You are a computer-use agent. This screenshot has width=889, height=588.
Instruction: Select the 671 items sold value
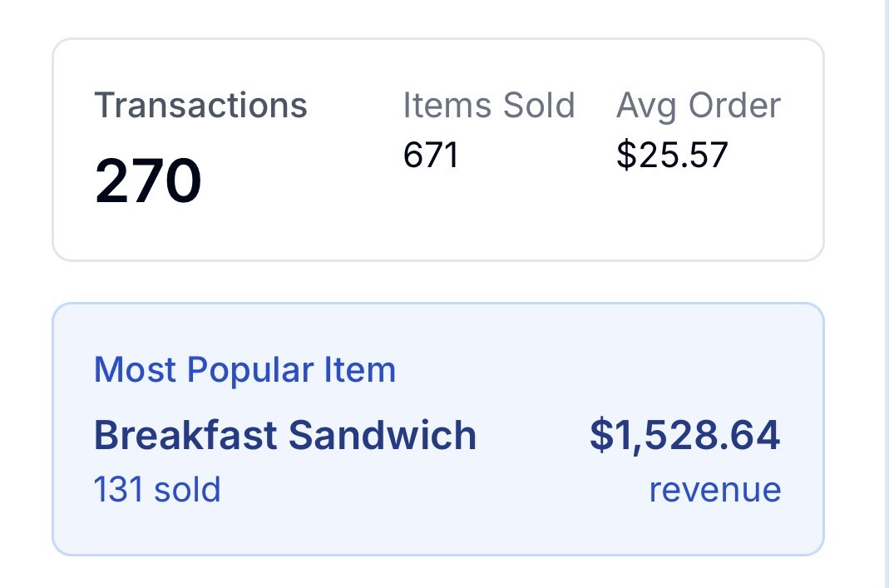point(431,155)
